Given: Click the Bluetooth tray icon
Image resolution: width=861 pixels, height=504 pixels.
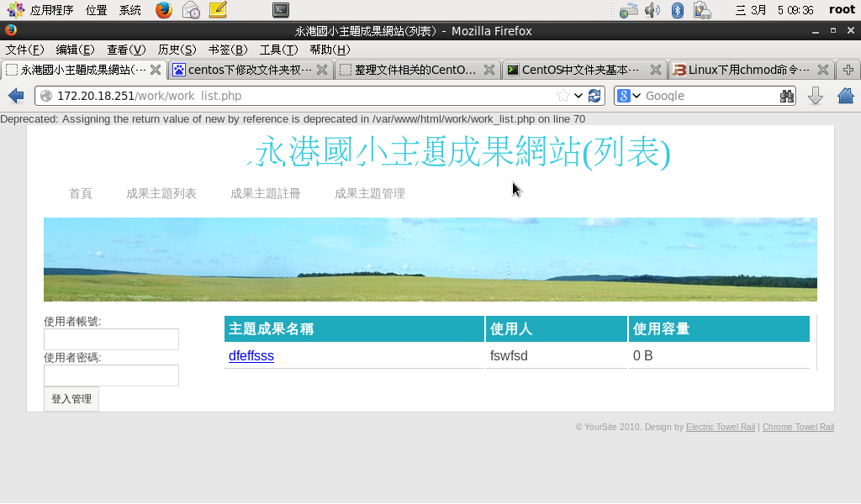Looking at the screenshot, I should point(677,10).
